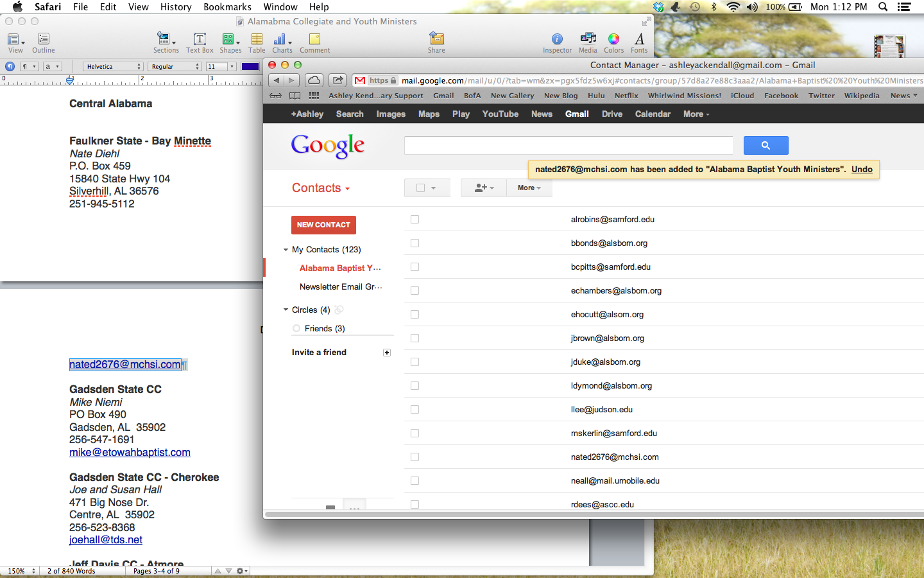The width and height of the screenshot is (924, 578).
Task: Open the Colors picker icon
Action: point(613,42)
